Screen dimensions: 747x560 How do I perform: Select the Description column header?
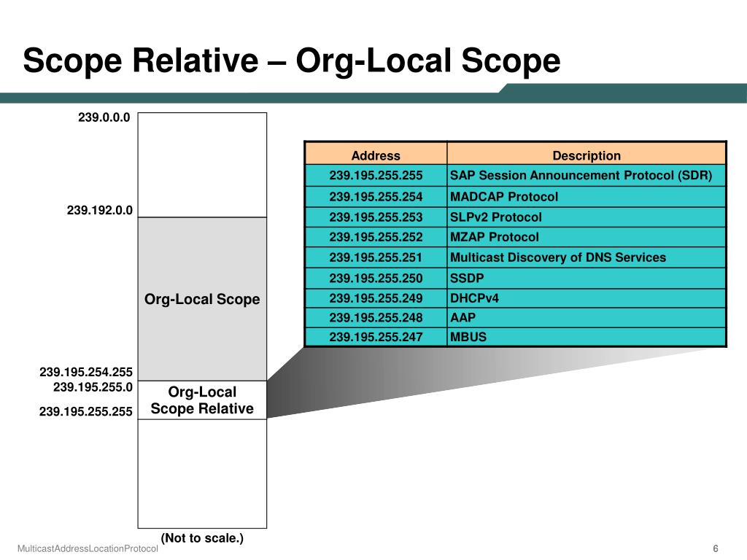[587, 155]
